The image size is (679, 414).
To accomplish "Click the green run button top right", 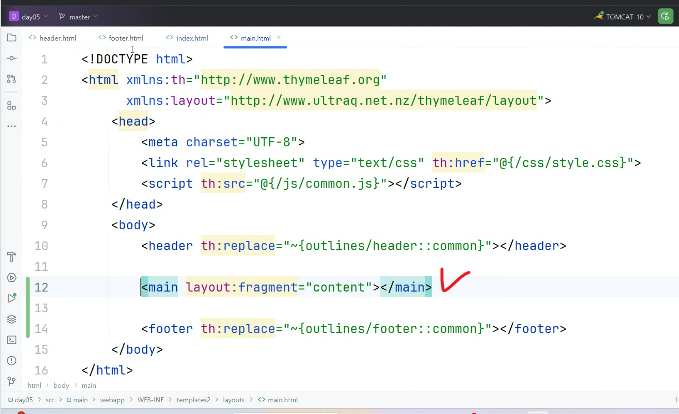I will [x=665, y=16].
